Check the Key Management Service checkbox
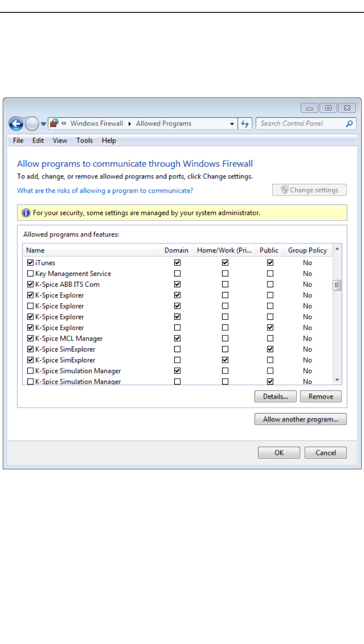 (x=30, y=274)
